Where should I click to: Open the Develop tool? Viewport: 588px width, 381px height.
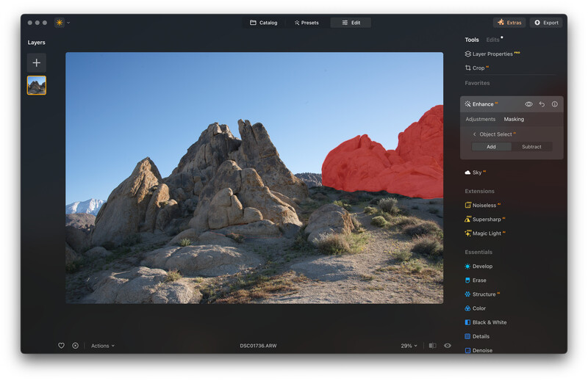(478, 266)
